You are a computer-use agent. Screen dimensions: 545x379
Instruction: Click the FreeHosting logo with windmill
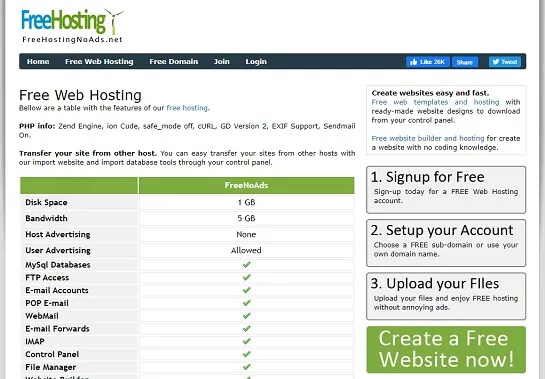pos(72,22)
